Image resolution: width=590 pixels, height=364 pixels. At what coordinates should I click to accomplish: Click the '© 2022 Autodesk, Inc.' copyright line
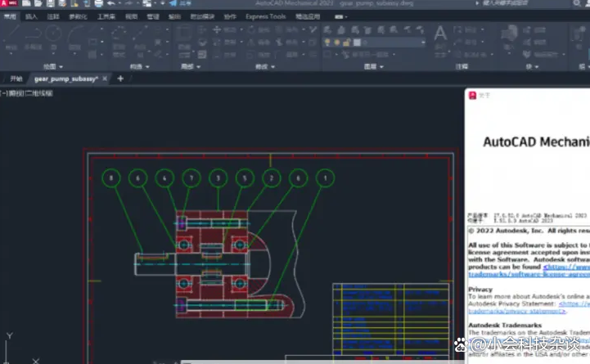point(529,231)
